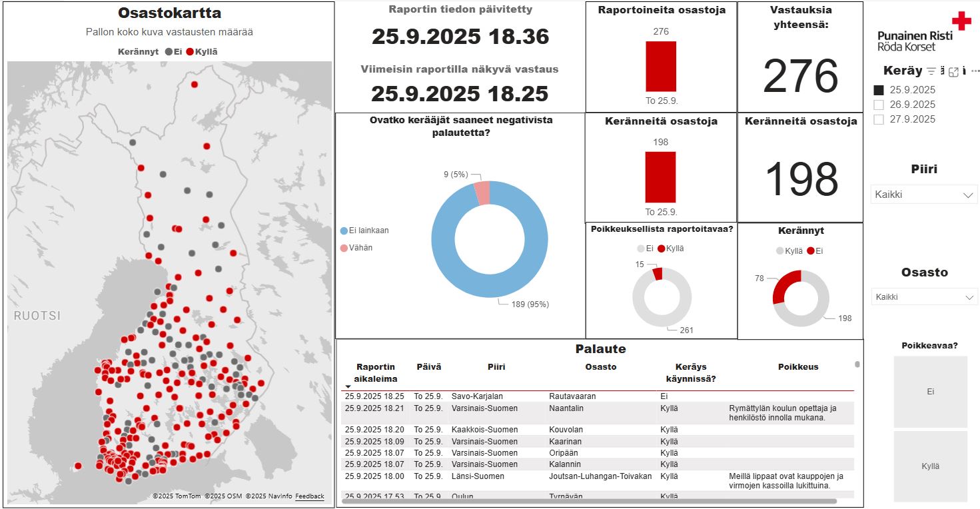Click the red Kyllä legend marker above the map
The width and height of the screenshot is (980, 509).
[x=190, y=51]
